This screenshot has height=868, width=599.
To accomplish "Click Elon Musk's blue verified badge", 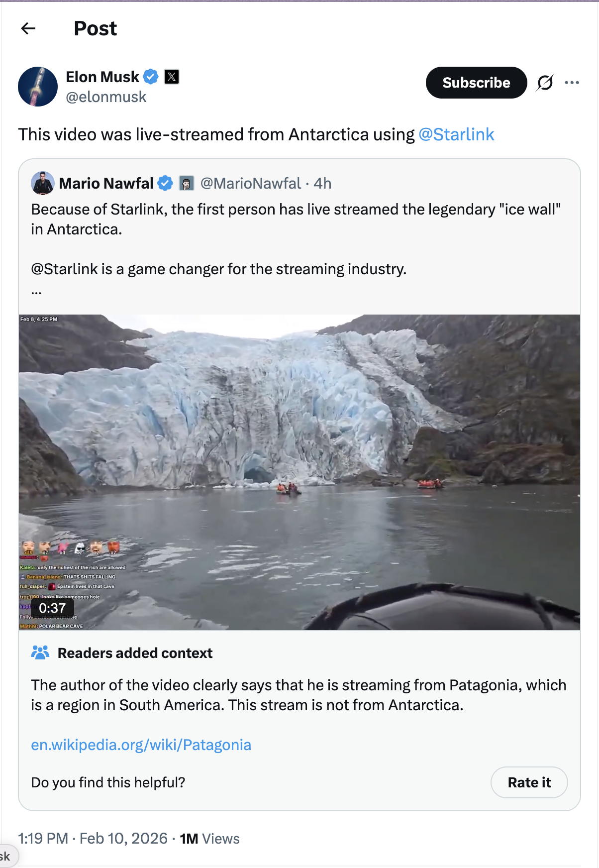I will pyautogui.click(x=151, y=77).
